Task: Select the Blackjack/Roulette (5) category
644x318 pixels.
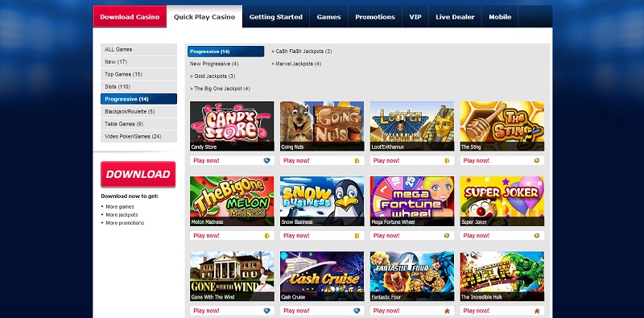Action: pyautogui.click(x=138, y=111)
